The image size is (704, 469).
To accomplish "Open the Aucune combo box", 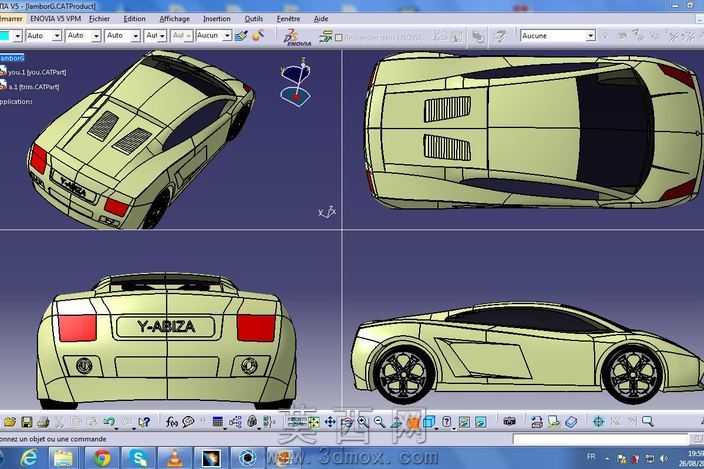I will [558, 35].
